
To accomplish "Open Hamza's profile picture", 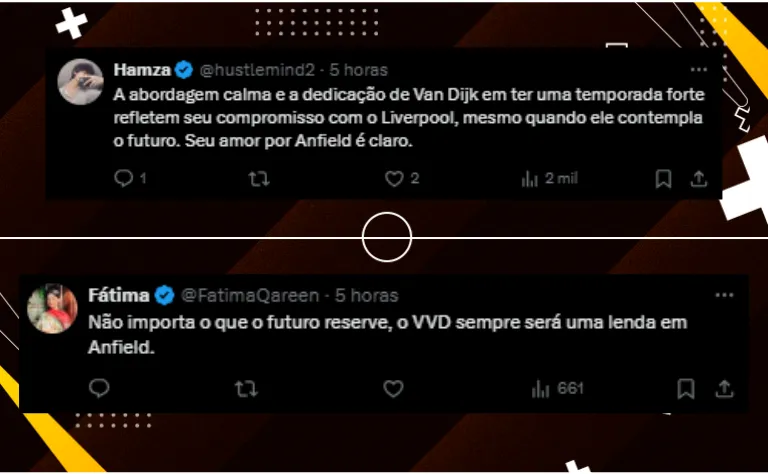I will pyautogui.click(x=80, y=82).
